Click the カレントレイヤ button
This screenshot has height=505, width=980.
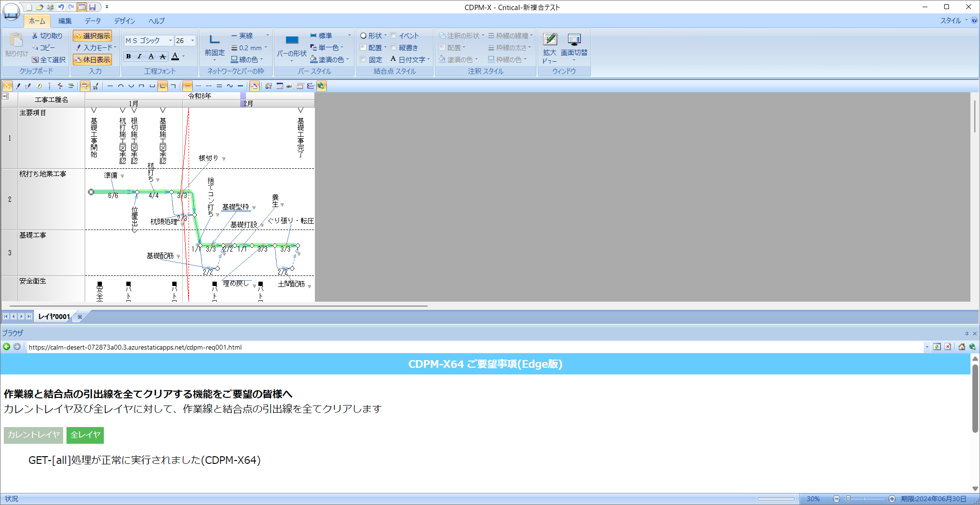[33, 435]
